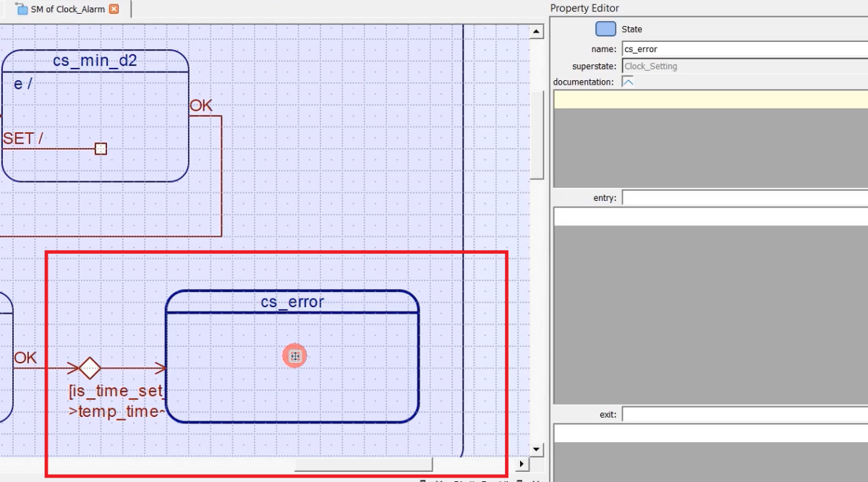Click the exit input field
This screenshot has height=482, width=868.
tap(744, 414)
